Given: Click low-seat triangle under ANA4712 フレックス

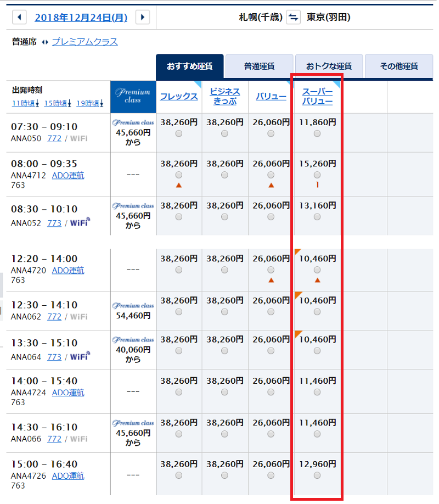Looking at the screenshot, I should pos(179,185).
